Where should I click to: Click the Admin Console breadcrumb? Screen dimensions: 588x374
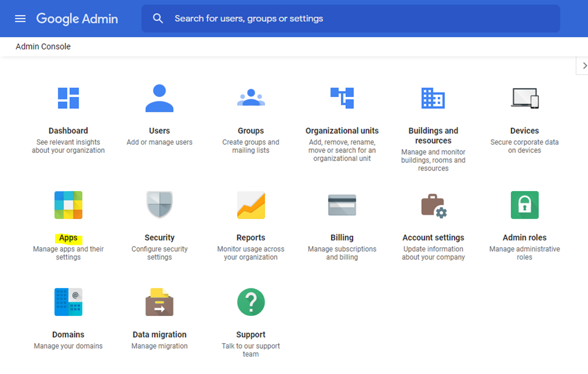coord(43,46)
